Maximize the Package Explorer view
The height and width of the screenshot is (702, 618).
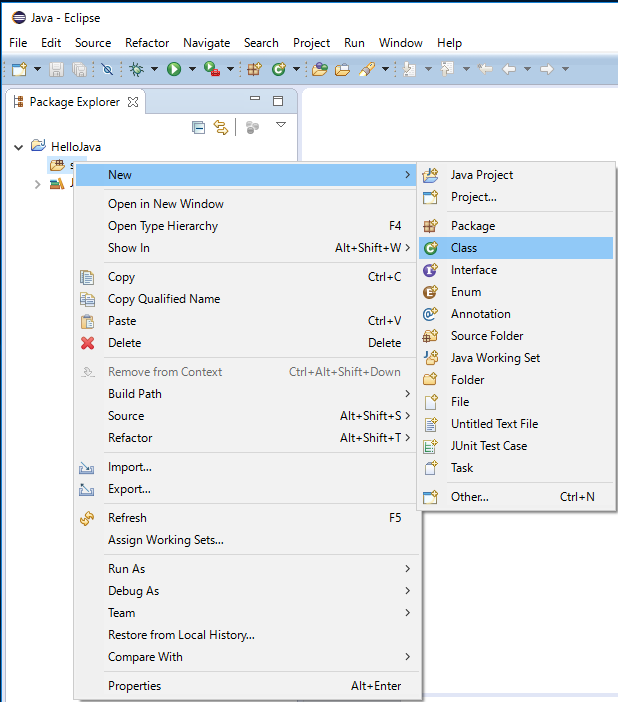[278, 101]
